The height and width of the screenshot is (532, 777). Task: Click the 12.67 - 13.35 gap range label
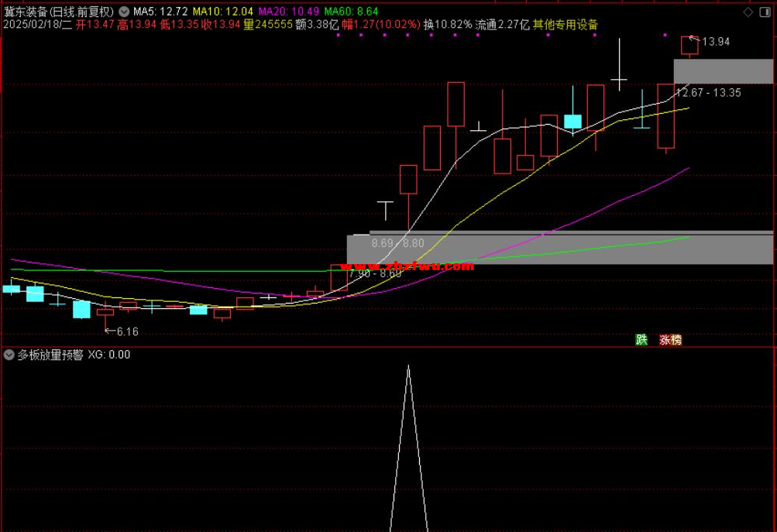click(x=709, y=93)
